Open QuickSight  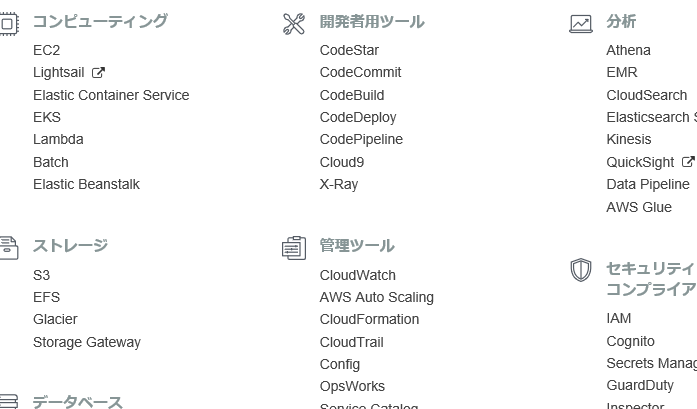pyautogui.click(x=641, y=162)
